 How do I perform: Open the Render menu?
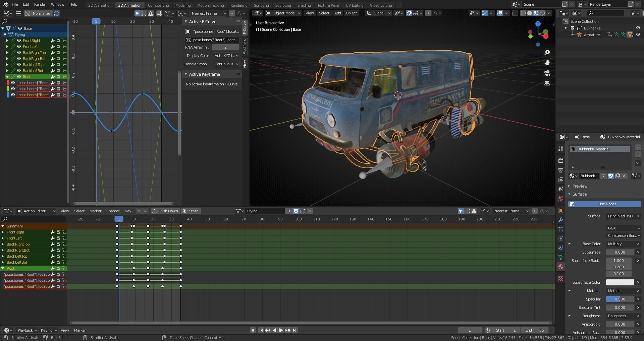pos(40,4)
